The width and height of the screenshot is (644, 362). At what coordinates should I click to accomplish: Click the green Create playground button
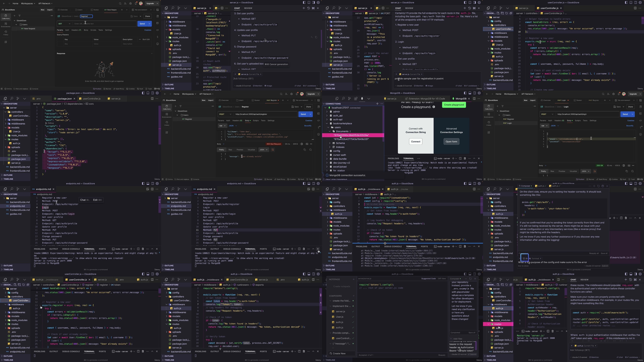[454, 105]
